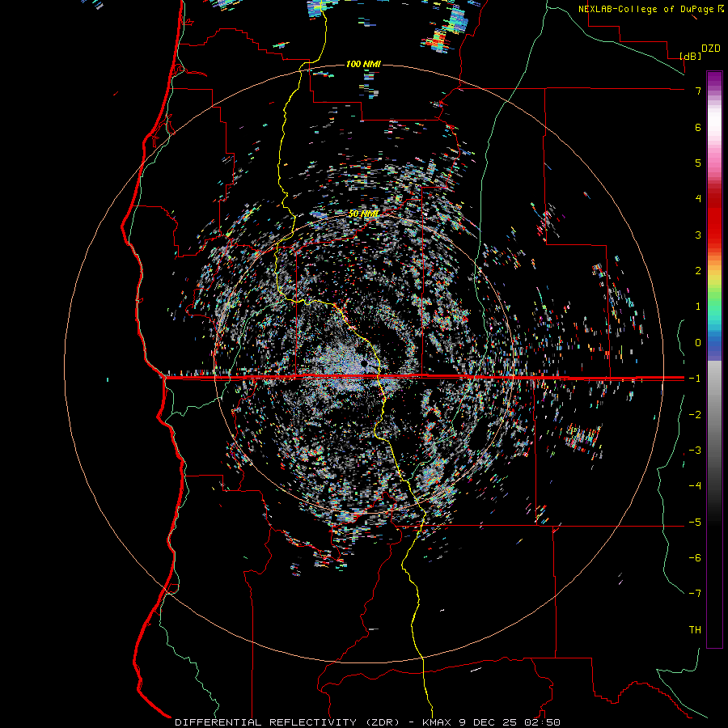The width and height of the screenshot is (728, 728).
Task: Click the TH label on color scale
Action: pos(695,630)
